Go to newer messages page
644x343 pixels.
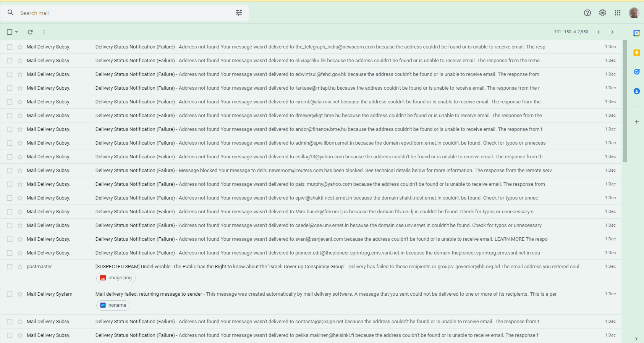pos(599,32)
